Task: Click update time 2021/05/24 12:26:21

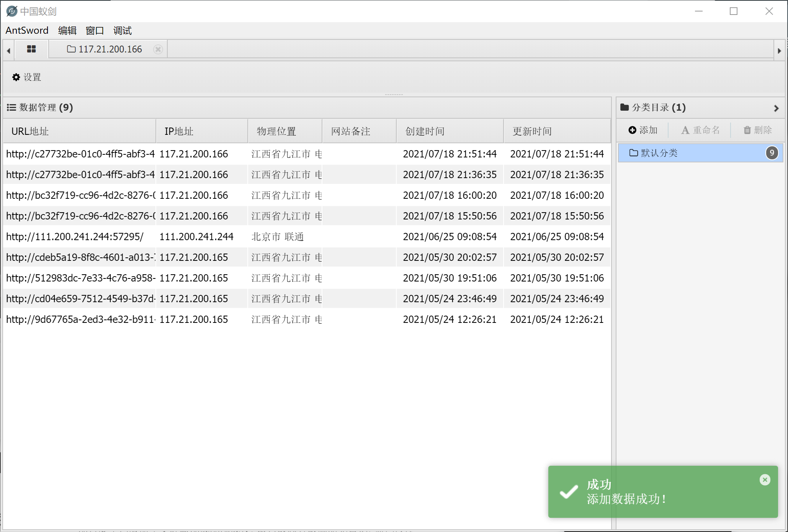Action: (557, 319)
